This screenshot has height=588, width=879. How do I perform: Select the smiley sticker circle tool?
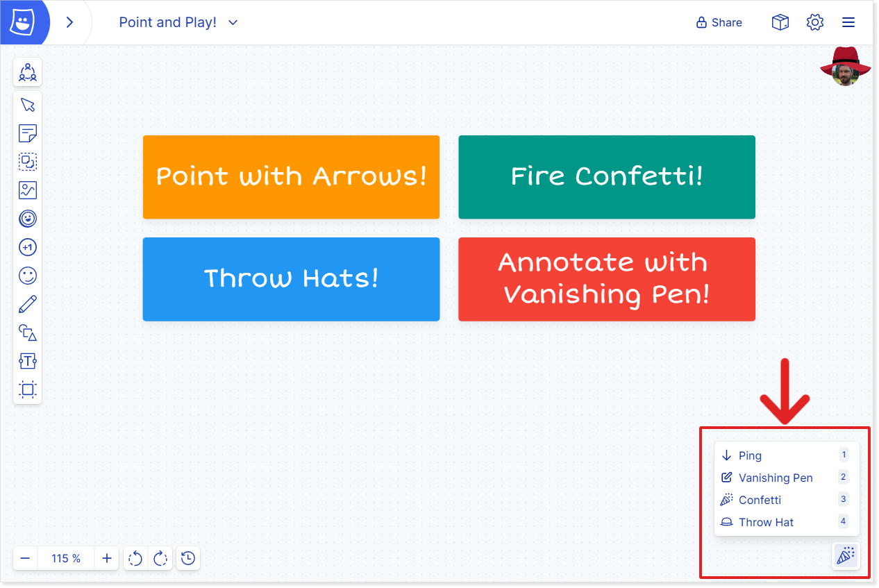pyautogui.click(x=28, y=219)
